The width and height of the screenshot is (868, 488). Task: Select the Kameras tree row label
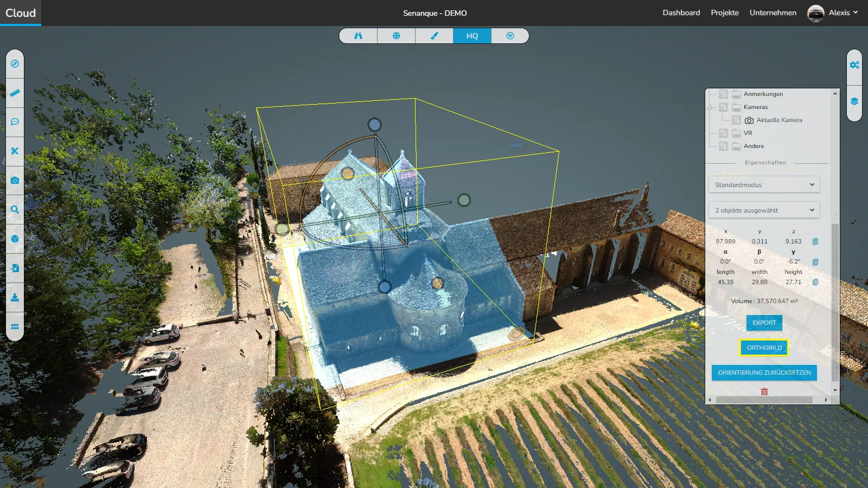(756, 107)
